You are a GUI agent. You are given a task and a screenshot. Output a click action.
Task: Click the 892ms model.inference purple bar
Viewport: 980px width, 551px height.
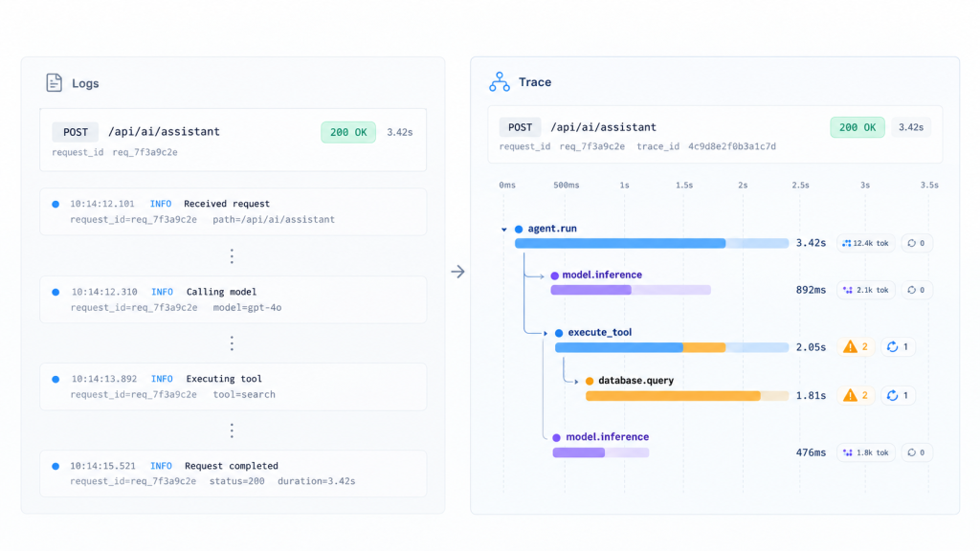(x=631, y=290)
